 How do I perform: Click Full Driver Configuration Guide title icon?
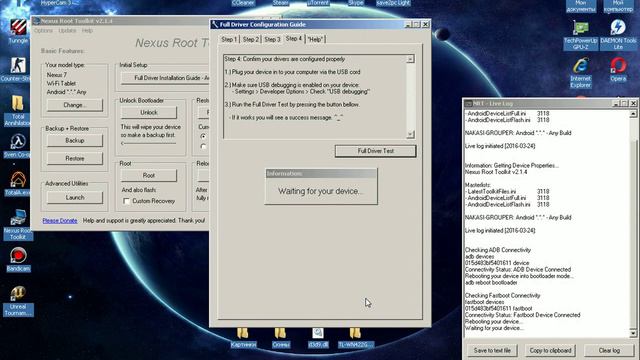coord(215,24)
